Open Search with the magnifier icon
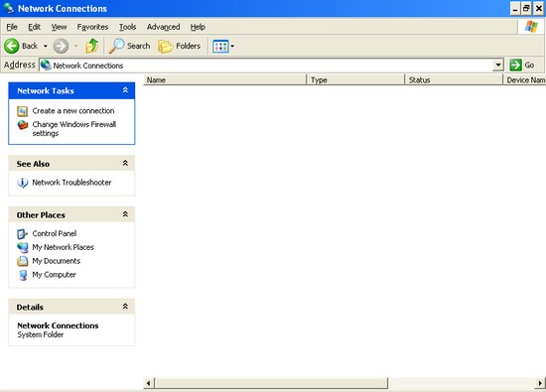Screen dimensions: 546x392 point(116,46)
